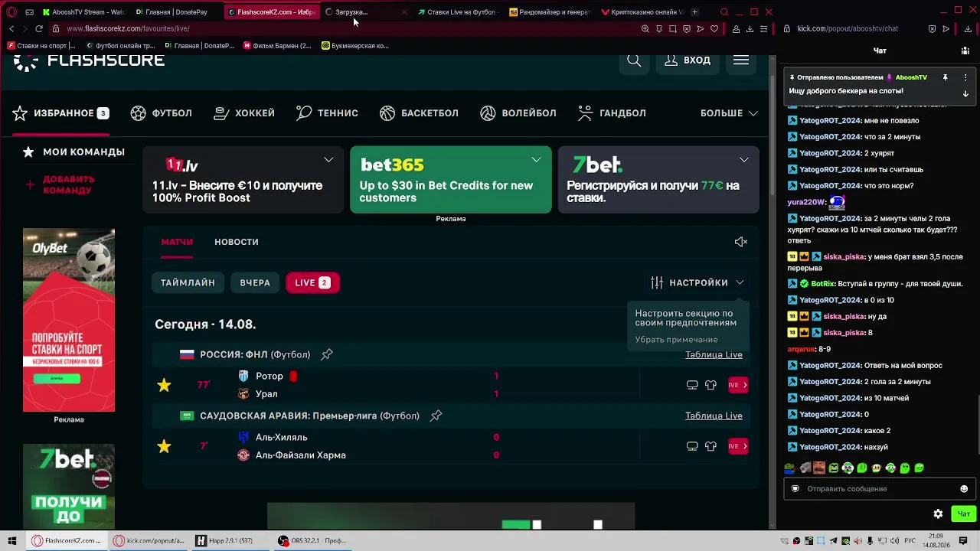Viewport: 980px width, 551px height.
Task: Click the jersey icon for Аль-Хиляль match
Action: [710, 446]
